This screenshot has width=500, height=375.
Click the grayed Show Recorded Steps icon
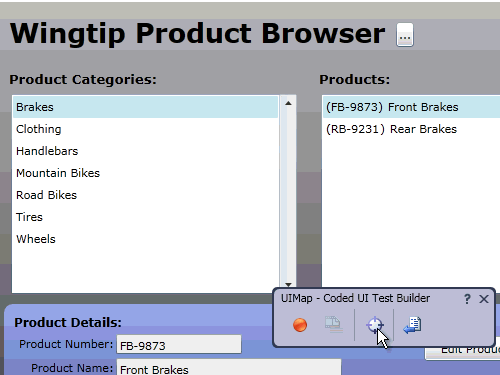(x=333, y=325)
